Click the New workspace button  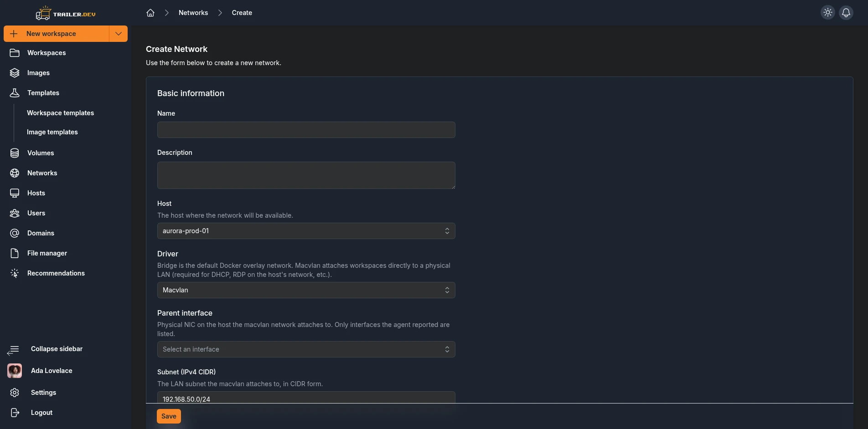click(x=57, y=34)
